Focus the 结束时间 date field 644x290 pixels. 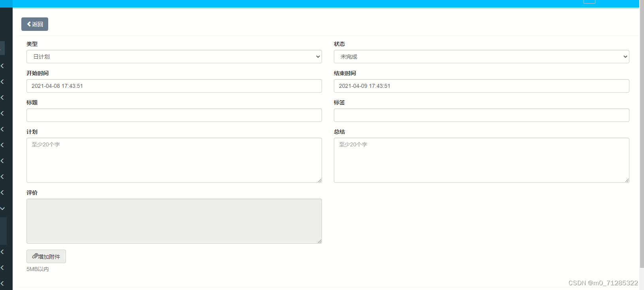[482, 86]
